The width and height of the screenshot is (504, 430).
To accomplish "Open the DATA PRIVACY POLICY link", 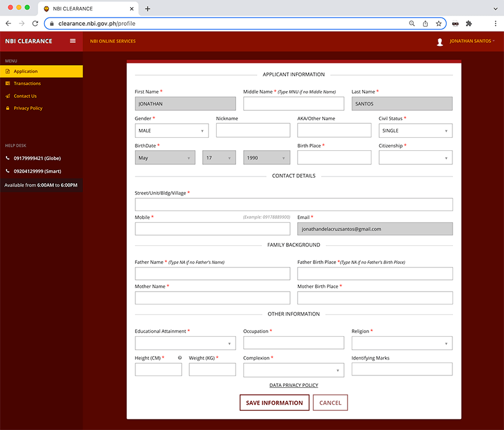I will [x=294, y=385].
